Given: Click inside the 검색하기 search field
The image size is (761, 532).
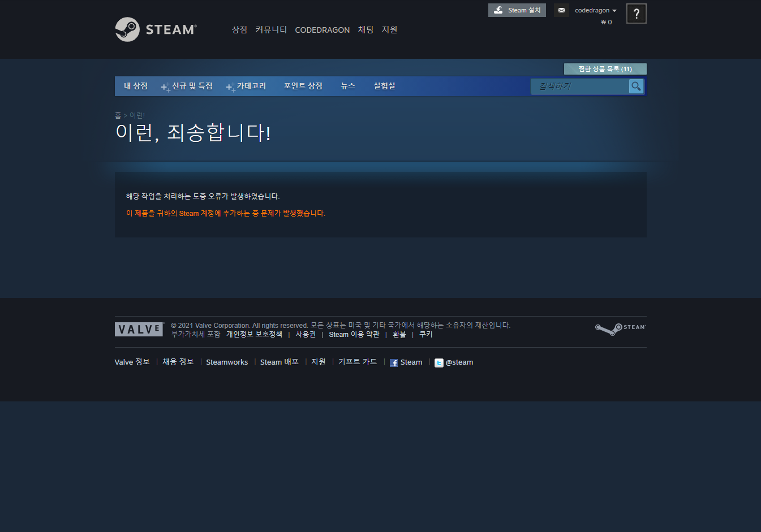Looking at the screenshot, I should pyautogui.click(x=580, y=86).
